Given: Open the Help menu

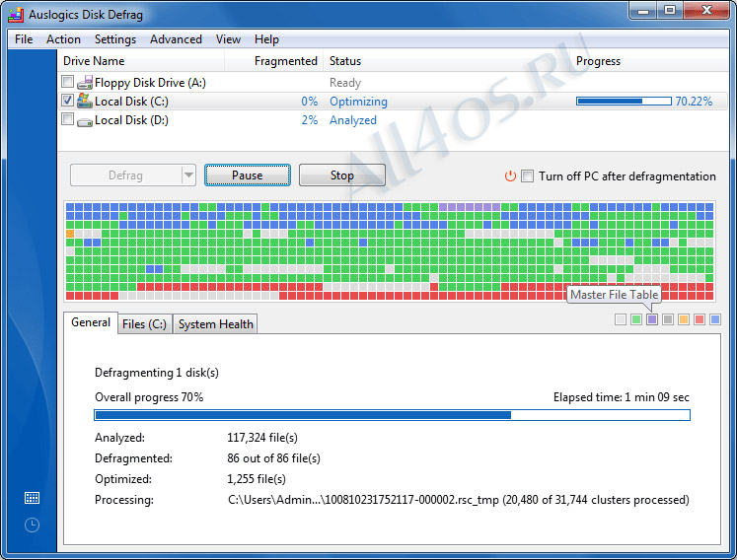Looking at the screenshot, I should (266, 39).
